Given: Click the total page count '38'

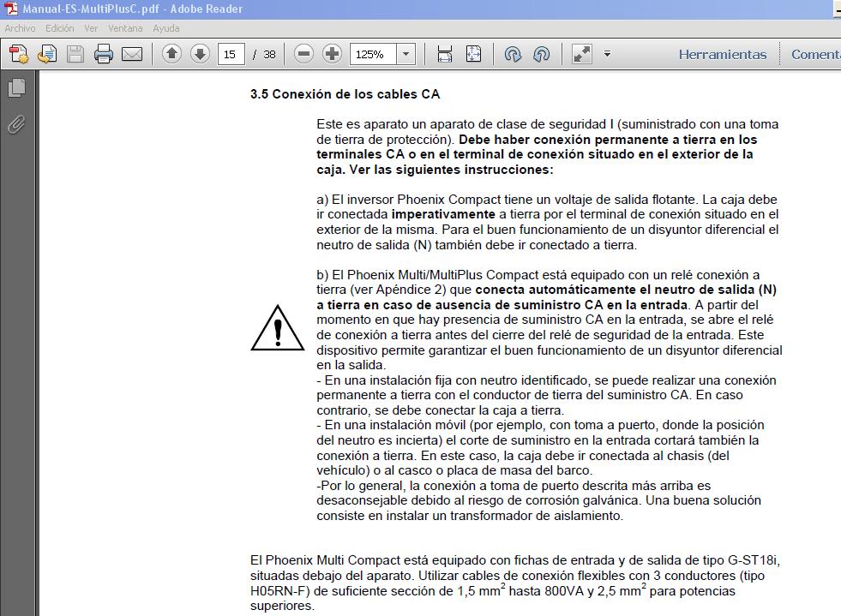Looking at the screenshot, I should (x=269, y=54).
